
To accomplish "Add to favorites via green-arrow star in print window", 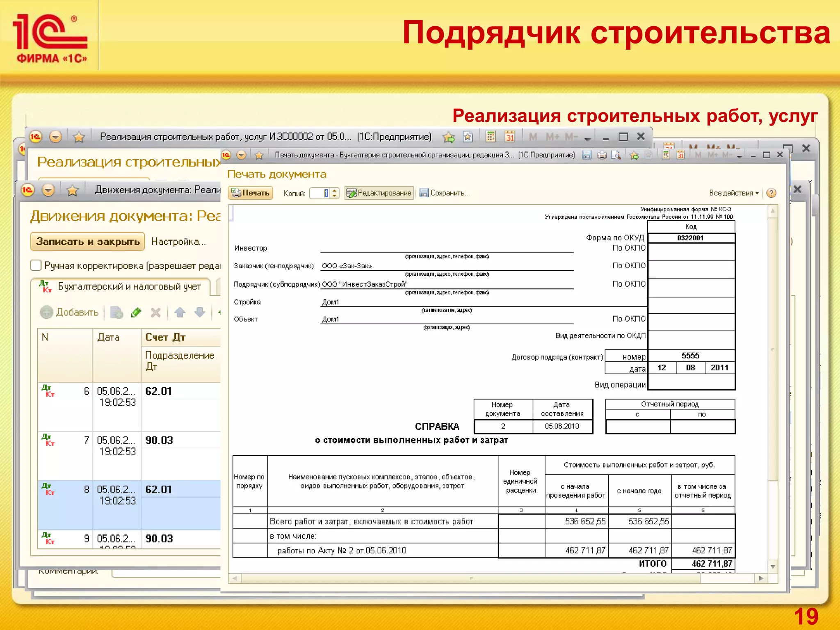I will [634, 155].
